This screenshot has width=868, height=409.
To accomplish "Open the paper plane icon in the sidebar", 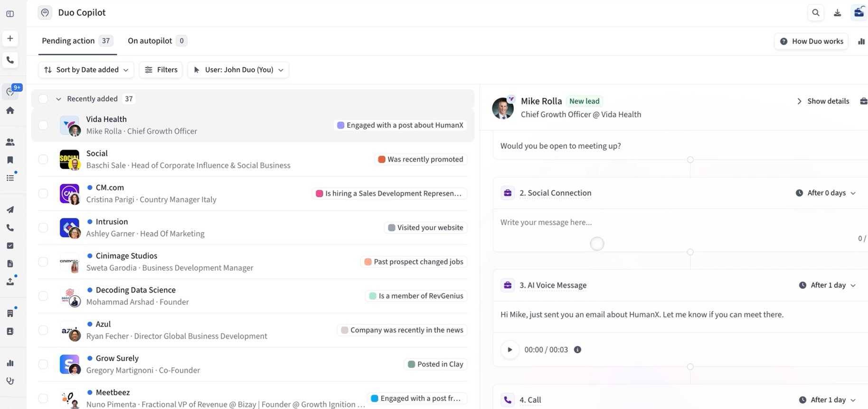I will [10, 209].
